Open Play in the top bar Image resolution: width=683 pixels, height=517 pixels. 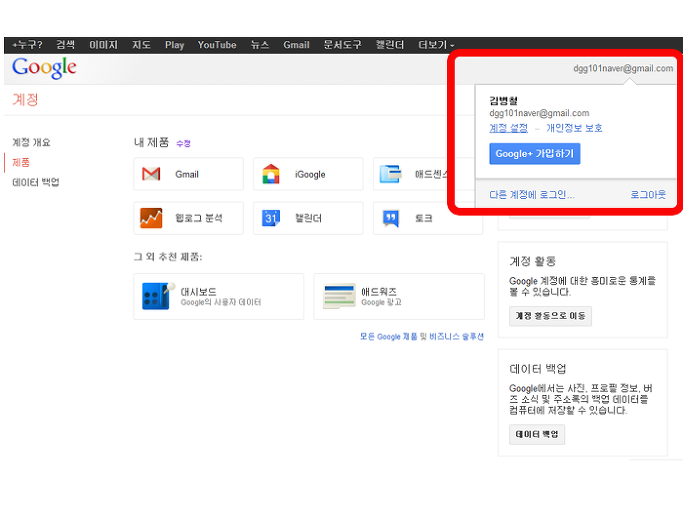(x=175, y=45)
